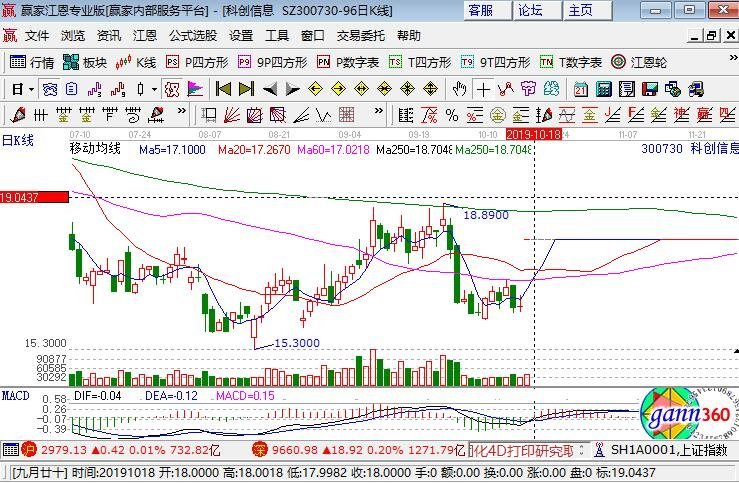
Task: Expand the second drawing toolbar chevron
Action: 378,111
